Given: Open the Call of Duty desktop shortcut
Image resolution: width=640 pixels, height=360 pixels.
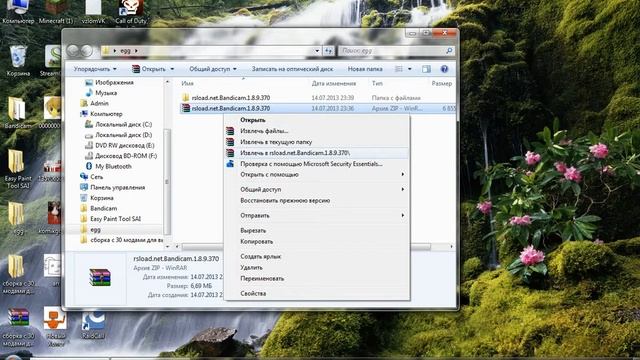Looking at the screenshot, I should point(131,11).
